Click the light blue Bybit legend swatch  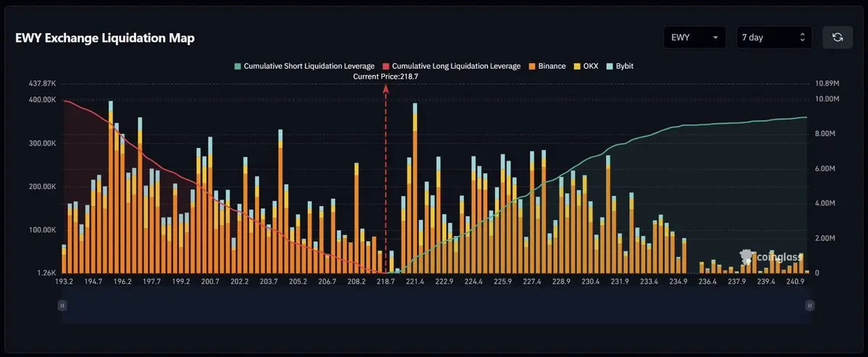point(610,66)
